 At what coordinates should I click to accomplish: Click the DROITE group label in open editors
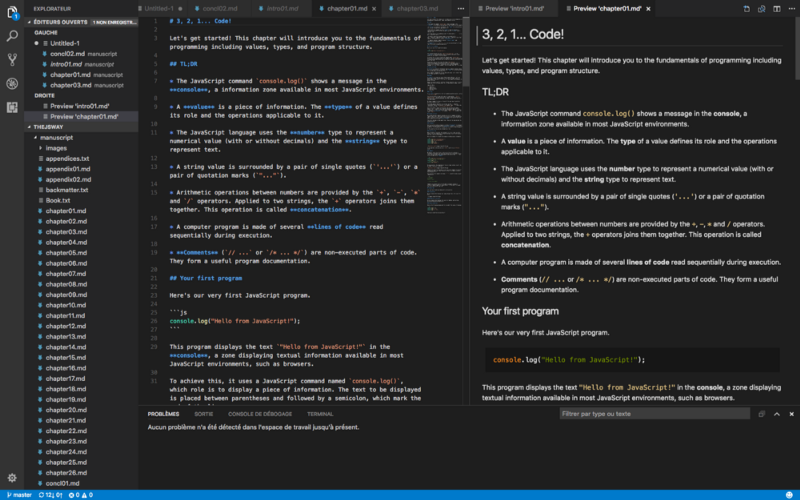tap(44, 95)
